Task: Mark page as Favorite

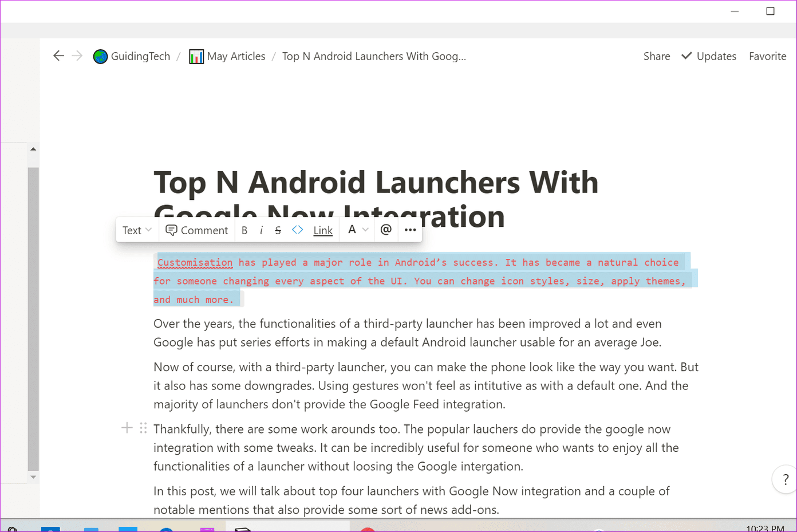Action: click(x=767, y=56)
